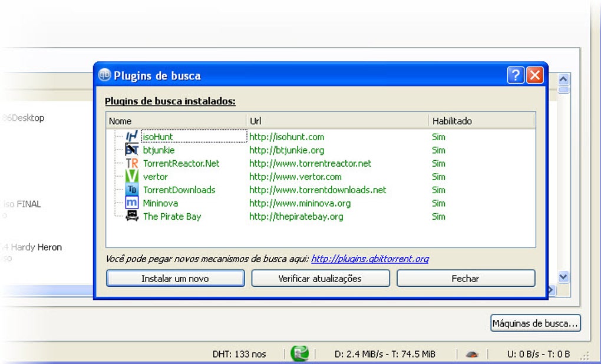601x364 pixels.
Task: Select The Pirate Bay ship icon
Action: coord(132,216)
